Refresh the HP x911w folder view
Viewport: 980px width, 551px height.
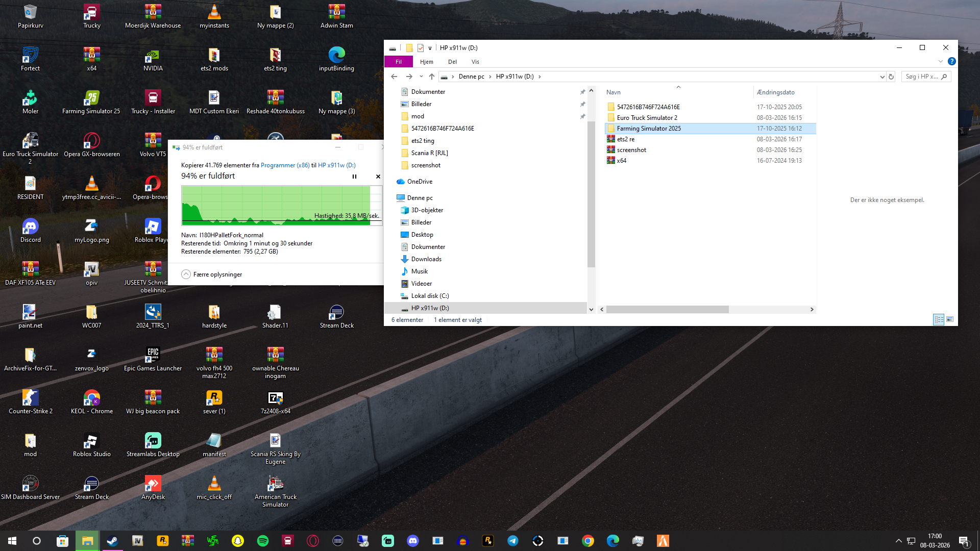pyautogui.click(x=891, y=77)
